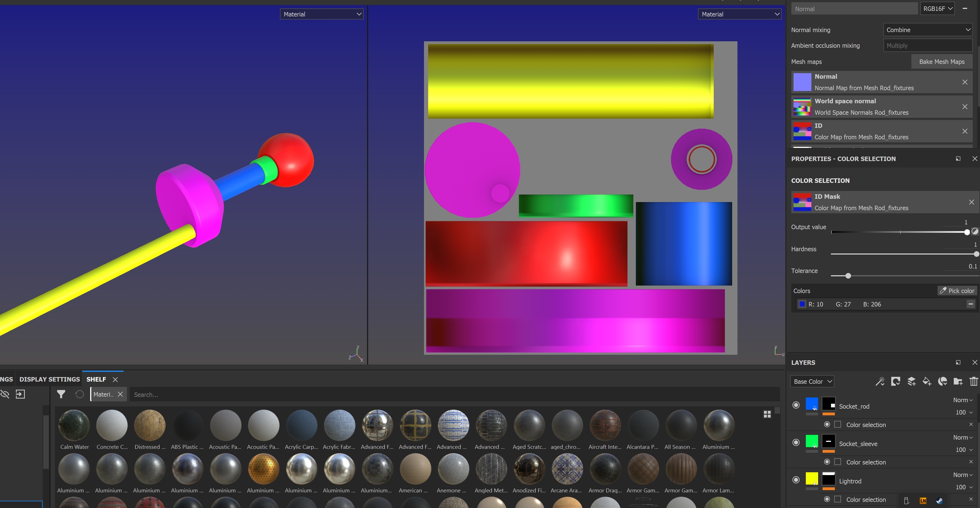The height and width of the screenshot is (508, 980).
Task: Toggle Lightrod layer visibility
Action: (796, 480)
